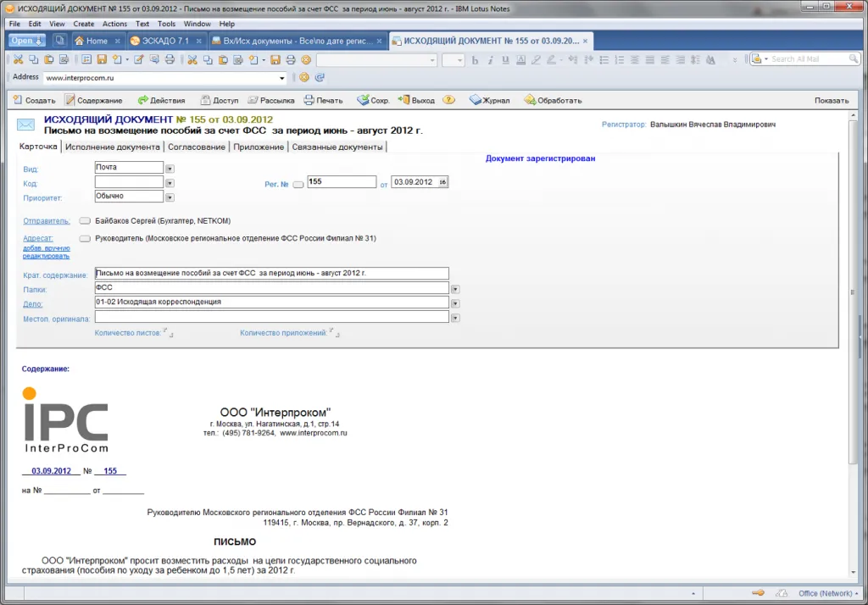This screenshot has height=605, width=868.
Task: Switch to Исполнение документа tab
Action: pyautogui.click(x=112, y=147)
